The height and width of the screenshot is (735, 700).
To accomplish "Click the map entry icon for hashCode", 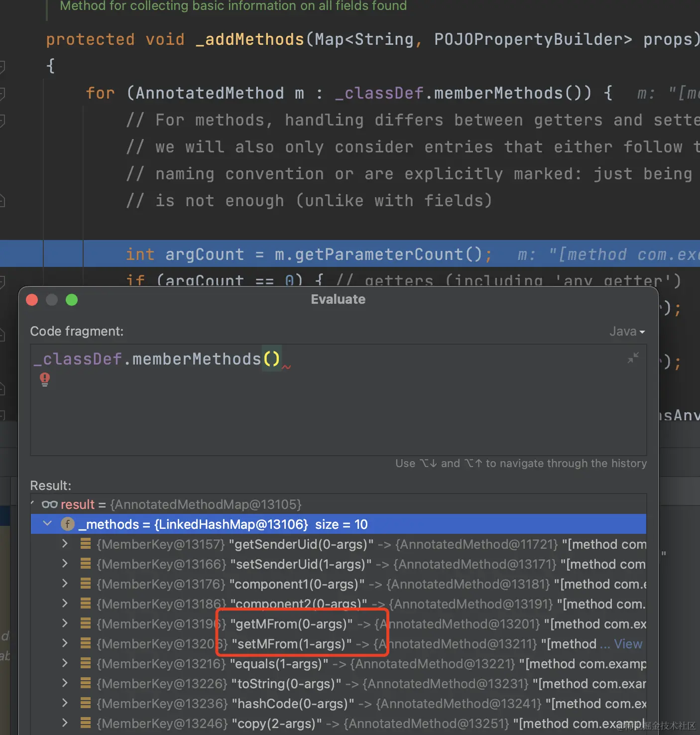I will coord(86,703).
